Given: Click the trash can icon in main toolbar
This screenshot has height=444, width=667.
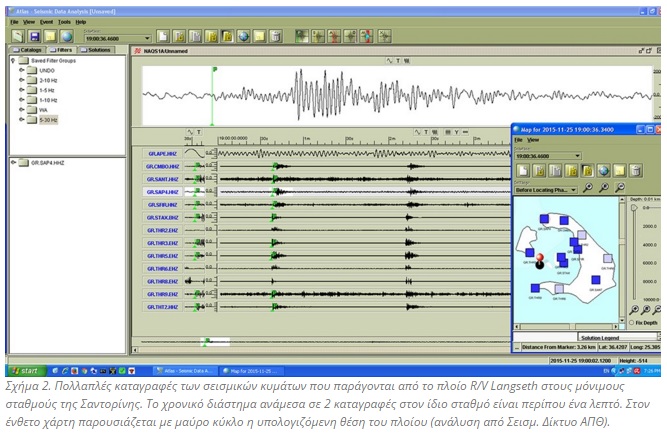Looking at the screenshot, I should [275, 36].
